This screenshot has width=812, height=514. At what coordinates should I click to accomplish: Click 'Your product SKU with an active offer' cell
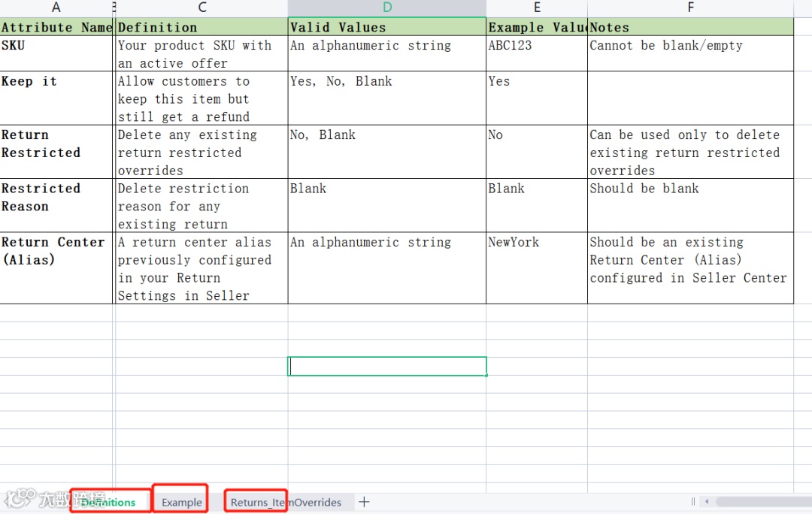click(202, 53)
